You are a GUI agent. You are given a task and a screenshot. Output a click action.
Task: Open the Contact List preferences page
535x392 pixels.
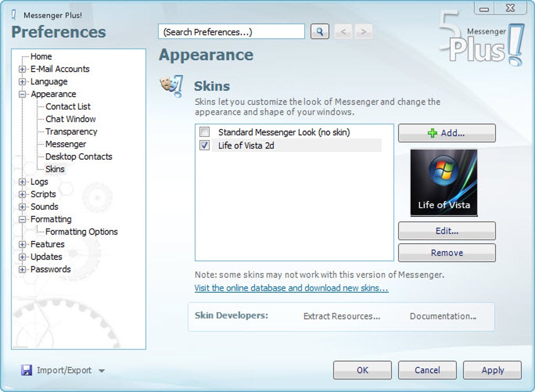[x=68, y=107]
